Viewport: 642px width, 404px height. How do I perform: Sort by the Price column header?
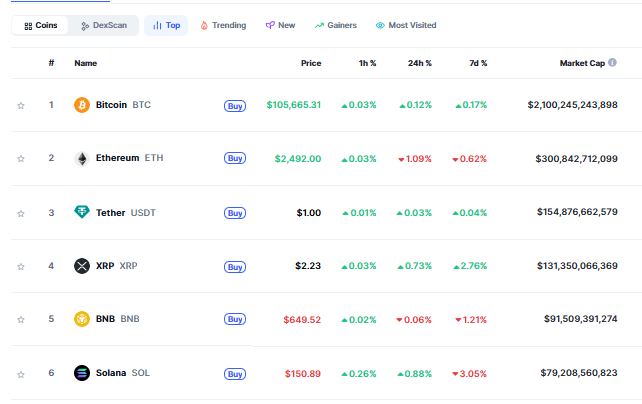(311, 63)
